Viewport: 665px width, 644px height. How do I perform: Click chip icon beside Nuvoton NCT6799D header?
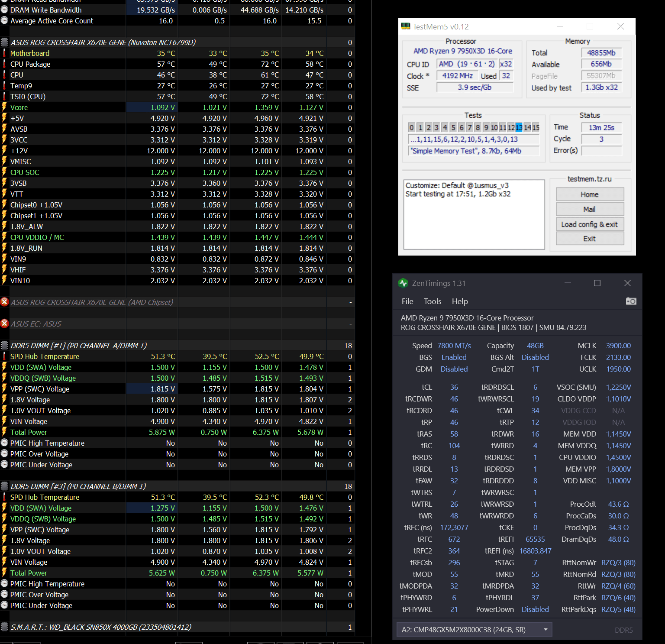tap(4, 42)
